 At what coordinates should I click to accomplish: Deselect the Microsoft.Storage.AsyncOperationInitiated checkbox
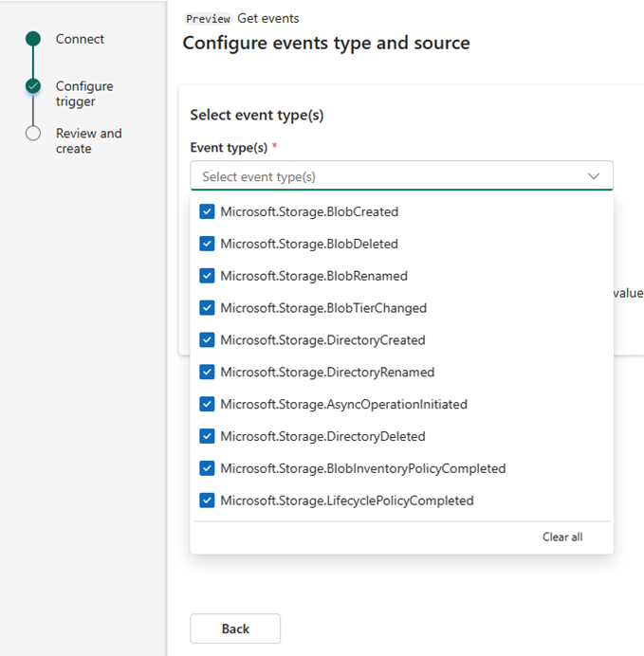click(207, 404)
